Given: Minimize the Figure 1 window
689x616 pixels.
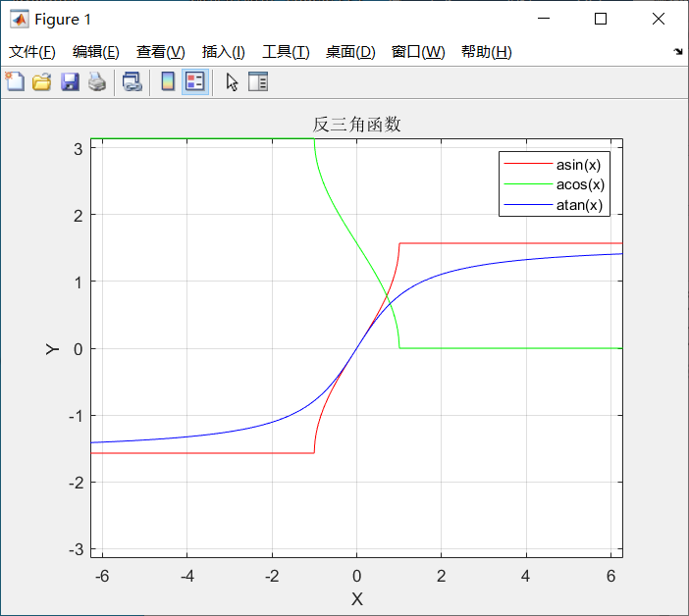Looking at the screenshot, I should (x=544, y=19).
